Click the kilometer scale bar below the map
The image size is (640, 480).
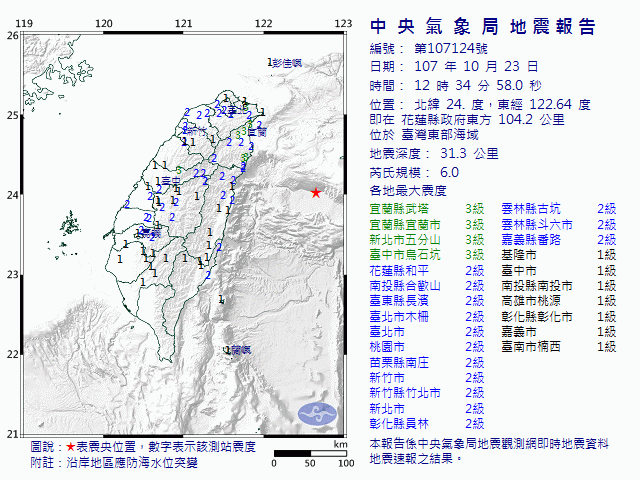tap(310, 453)
